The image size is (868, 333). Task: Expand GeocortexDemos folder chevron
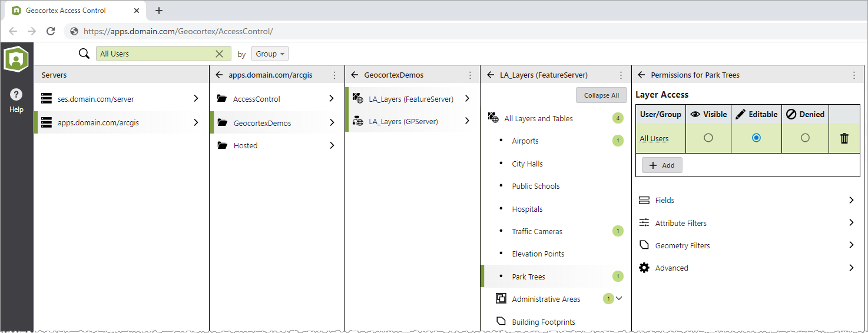(x=332, y=122)
